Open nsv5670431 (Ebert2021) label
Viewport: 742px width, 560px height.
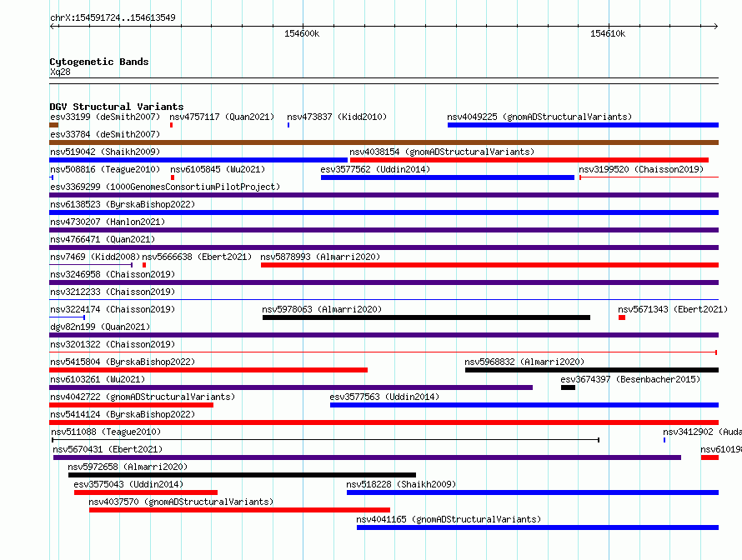(108, 449)
